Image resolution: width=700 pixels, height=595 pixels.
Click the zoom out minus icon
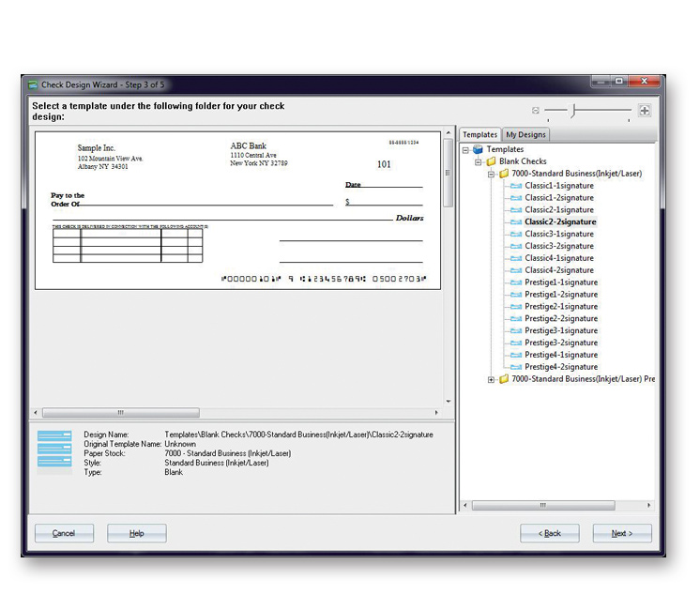pos(536,111)
